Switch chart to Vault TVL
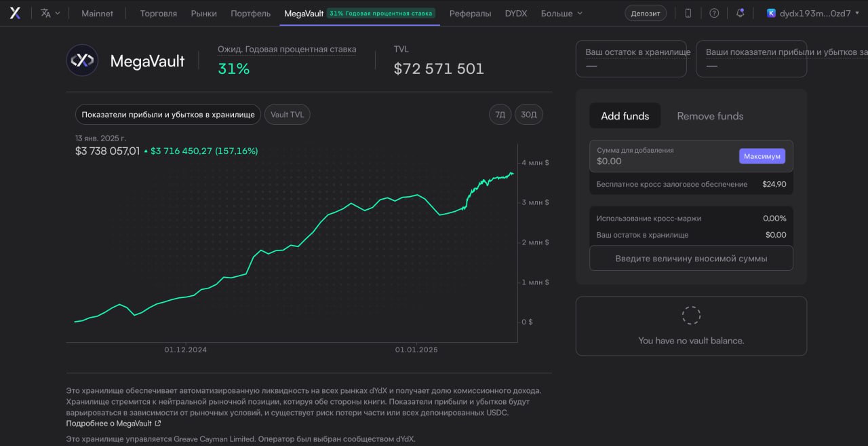Viewport: 868px width, 446px height. (287, 115)
